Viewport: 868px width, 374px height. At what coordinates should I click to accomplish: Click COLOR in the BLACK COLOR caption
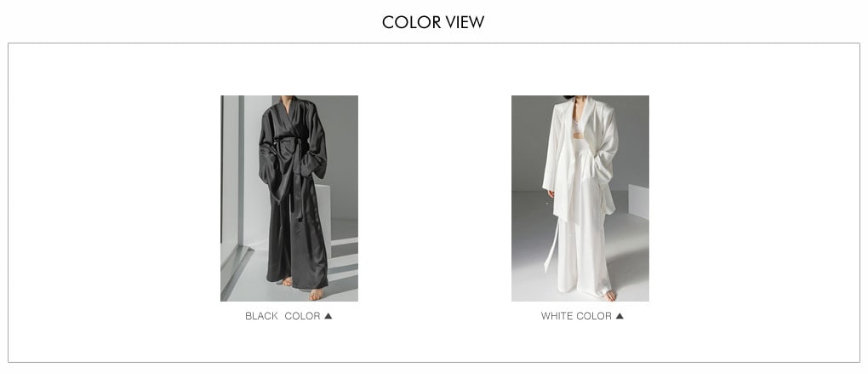click(x=302, y=316)
